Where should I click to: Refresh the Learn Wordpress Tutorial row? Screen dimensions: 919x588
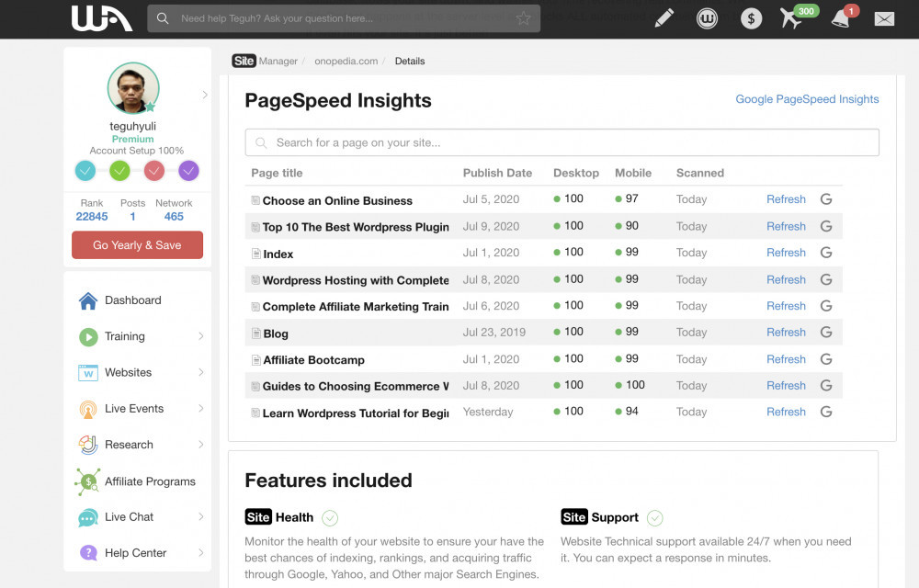(x=786, y=412)
